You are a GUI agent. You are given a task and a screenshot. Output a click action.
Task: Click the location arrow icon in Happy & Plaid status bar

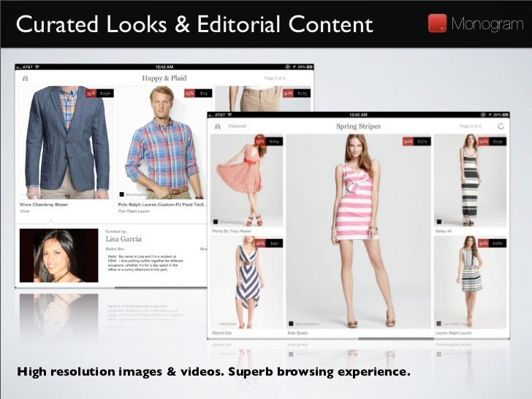point(294,66)
